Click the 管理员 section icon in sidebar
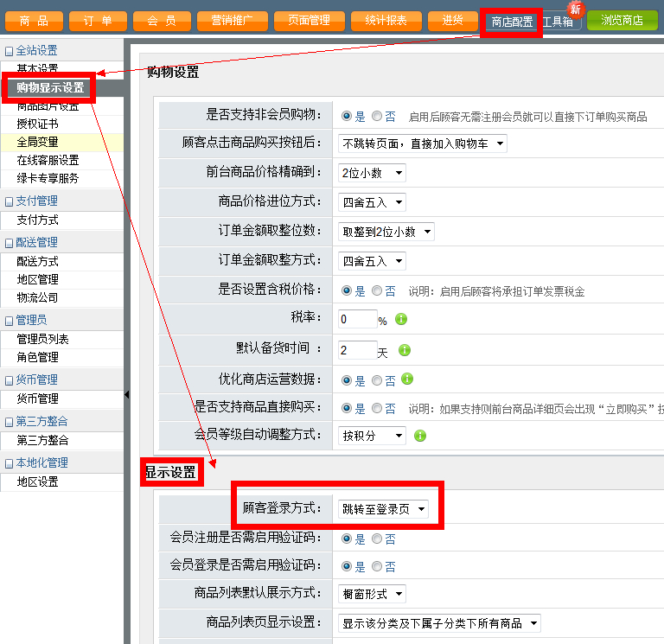Image resolution: width=664 pixels, height=644 pixels. [10, 321]
